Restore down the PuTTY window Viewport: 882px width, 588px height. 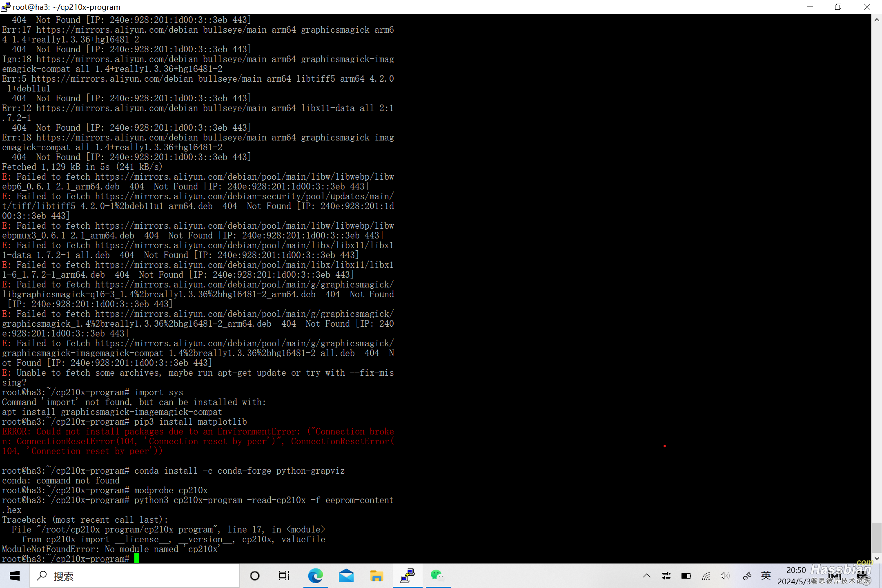point(838,7)
